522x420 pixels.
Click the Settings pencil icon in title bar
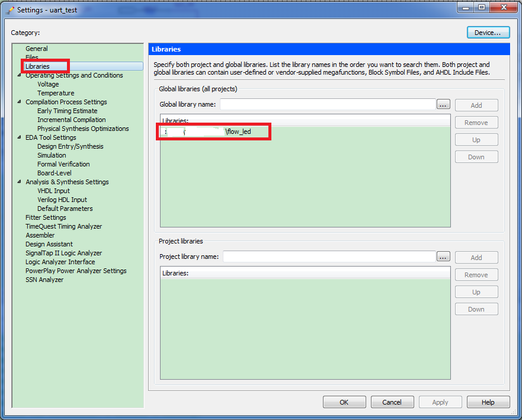[x=11, y=10]
